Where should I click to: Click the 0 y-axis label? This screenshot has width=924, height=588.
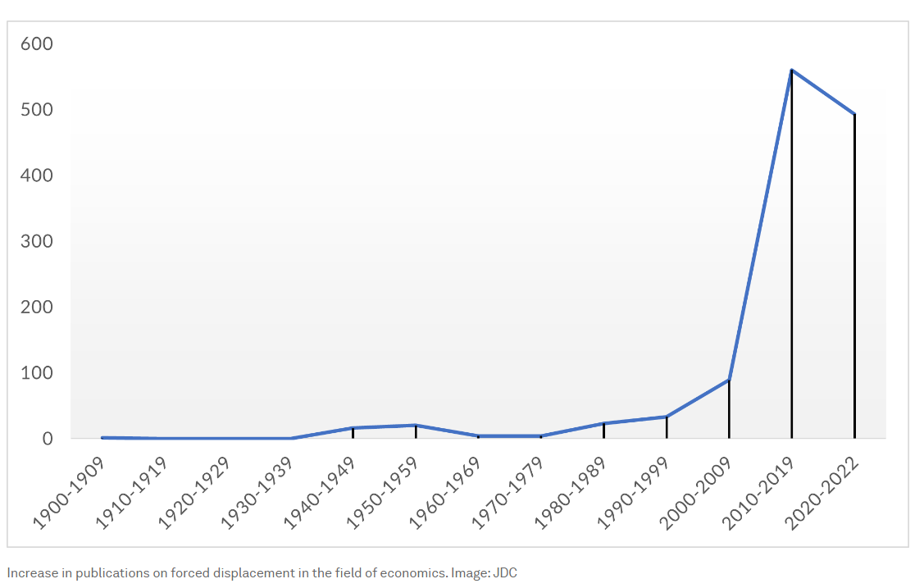click(48, 439)
